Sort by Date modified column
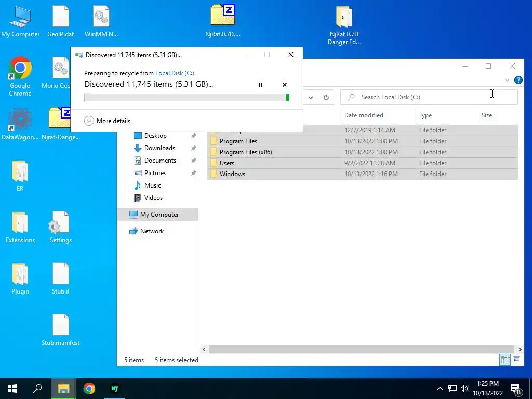Screen dimensions: 532x399 [378, 115]
